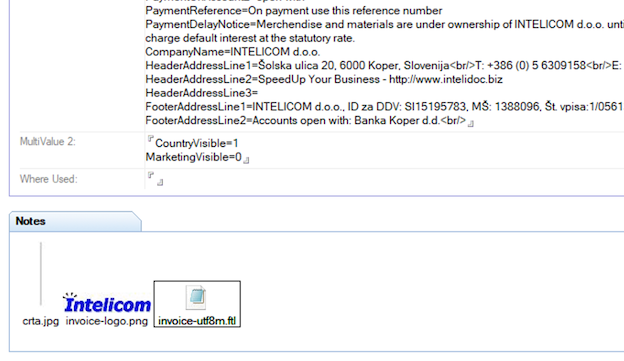This screenshot has width=624, height=361.
Task: Click the 'invoice-logo.png' file name
Action: (x=107, y=321)
